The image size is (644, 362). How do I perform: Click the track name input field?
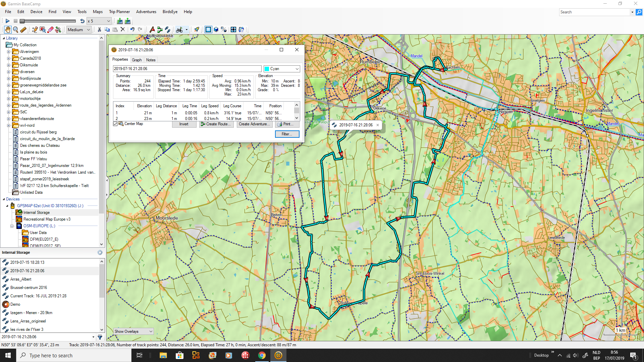[x=187, y=69]
